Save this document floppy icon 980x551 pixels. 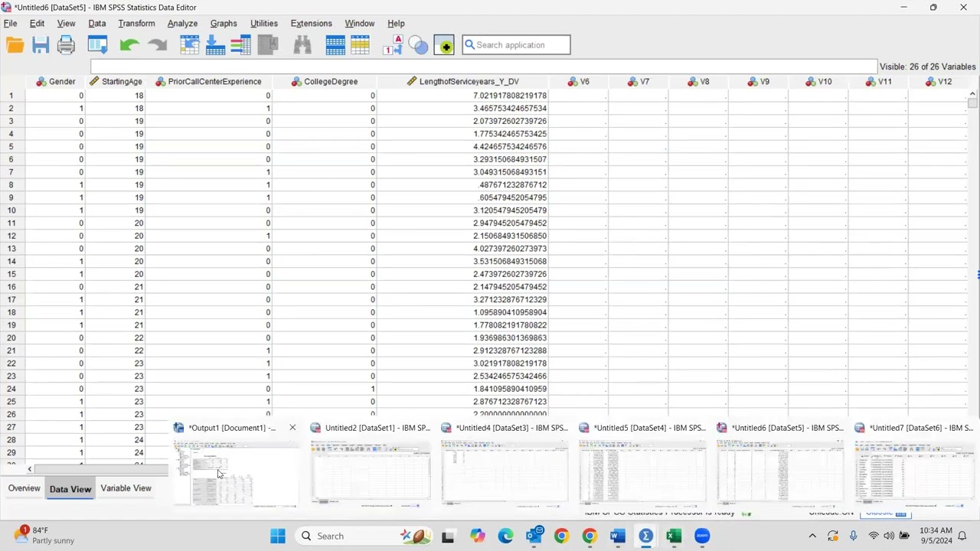click(41, 45)
